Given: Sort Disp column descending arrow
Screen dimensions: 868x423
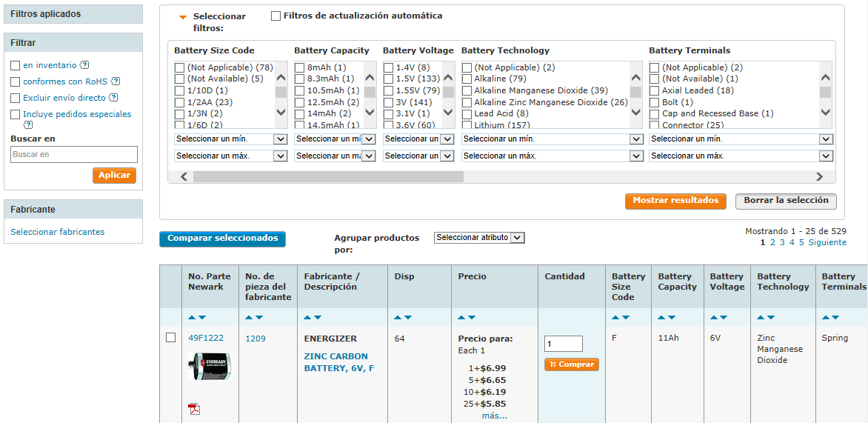Looking at the screenshot, I should [x=407, y=318].
